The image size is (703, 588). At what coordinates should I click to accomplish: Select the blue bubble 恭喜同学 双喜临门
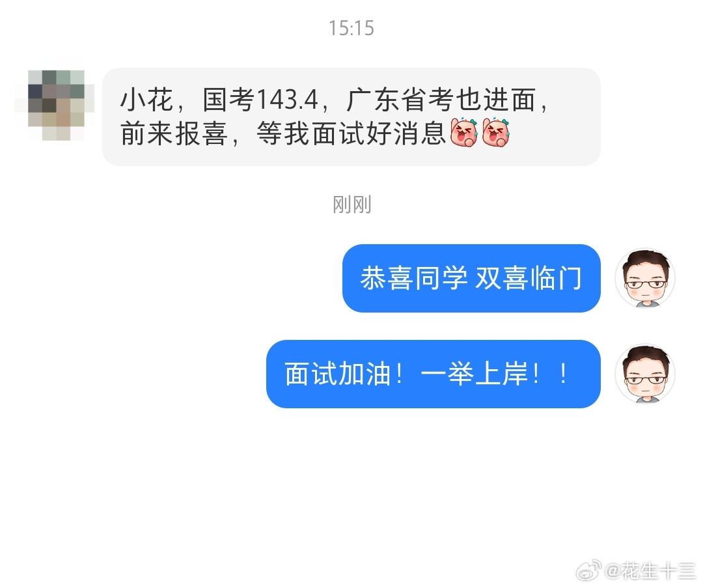[471, 278]
